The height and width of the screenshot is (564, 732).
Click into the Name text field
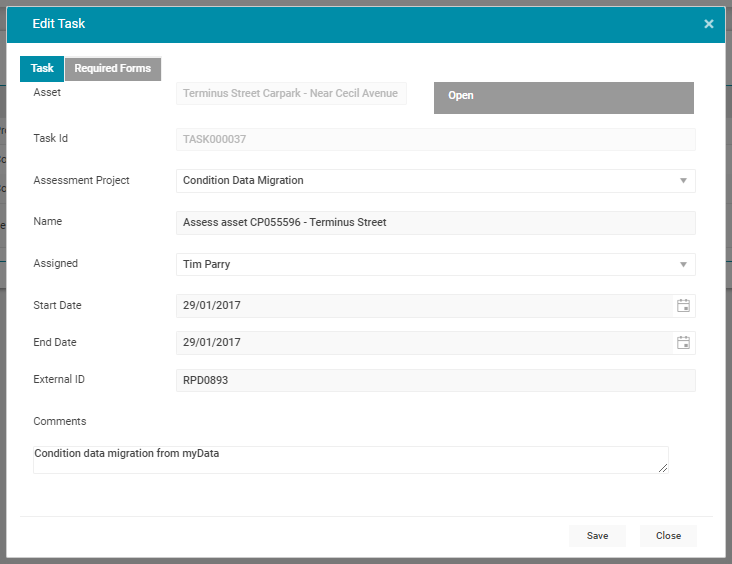click(435, 223)
